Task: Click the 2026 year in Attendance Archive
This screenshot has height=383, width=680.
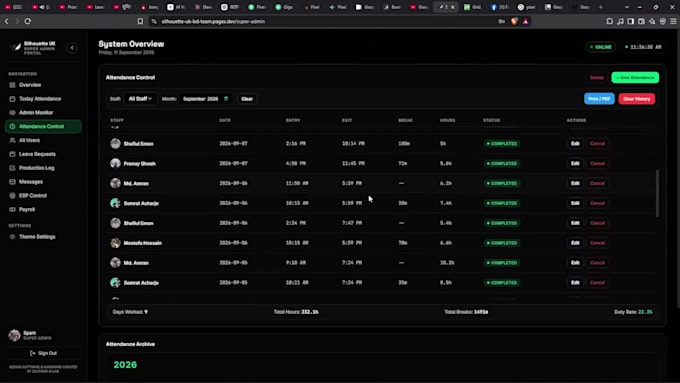Action: click(x=125, y=365)
